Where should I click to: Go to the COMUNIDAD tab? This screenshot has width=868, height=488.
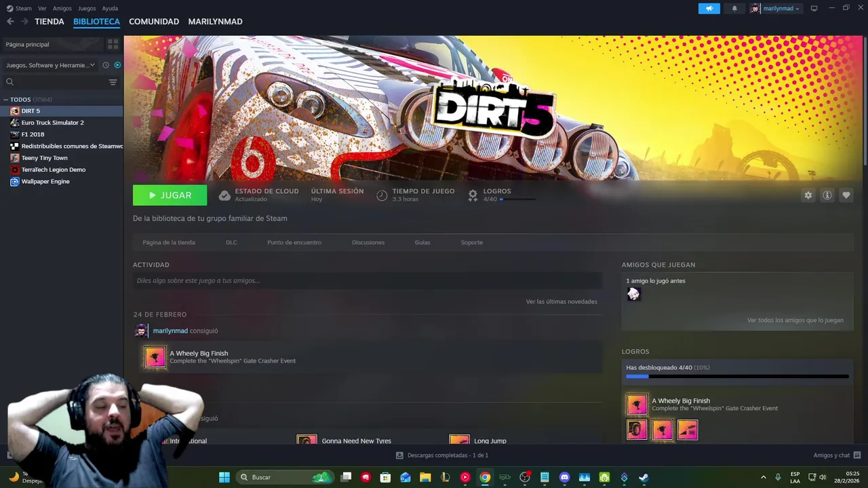click(154, 22)
